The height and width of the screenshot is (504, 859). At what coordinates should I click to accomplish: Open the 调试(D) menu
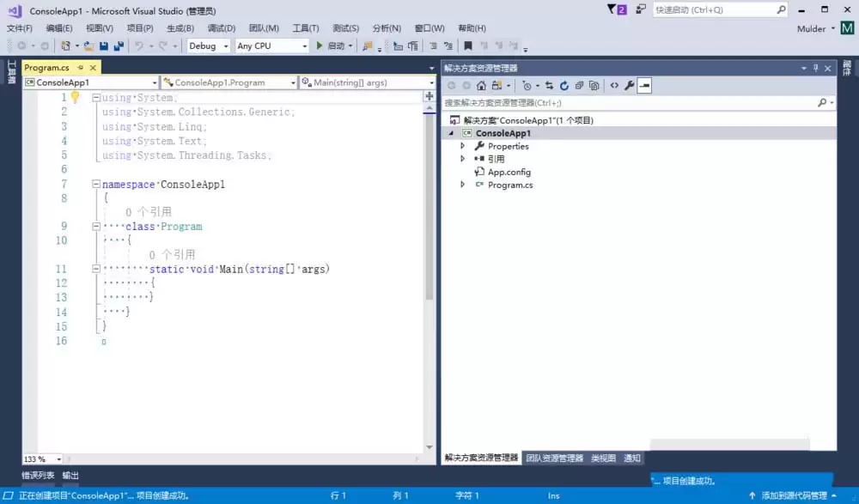coord(220,27)
